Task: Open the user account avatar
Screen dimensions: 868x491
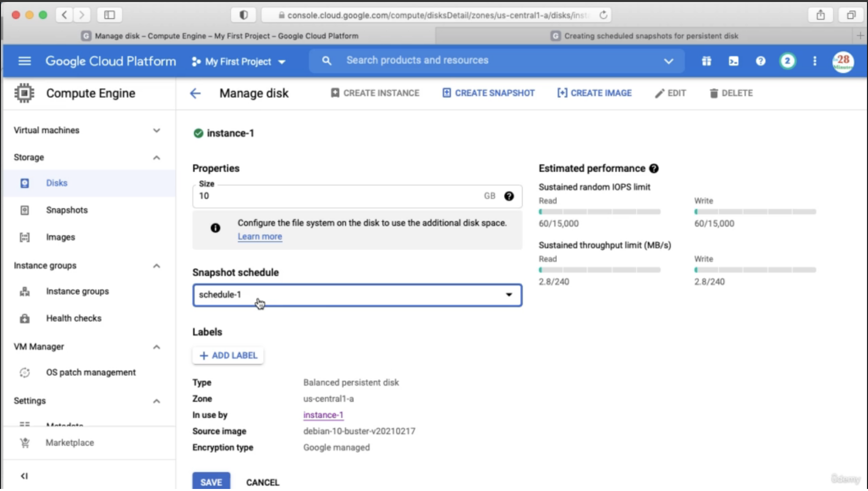Action: [843, 62]
